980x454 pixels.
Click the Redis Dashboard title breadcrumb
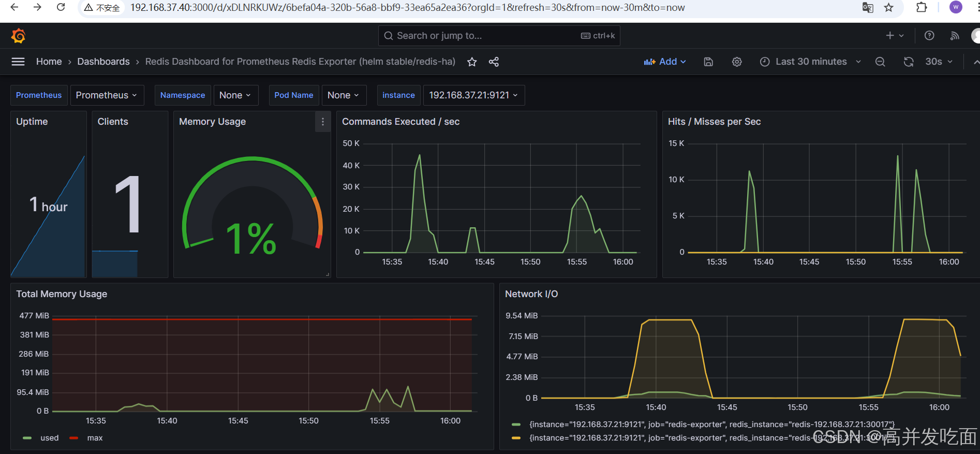(x=300, y=62)
